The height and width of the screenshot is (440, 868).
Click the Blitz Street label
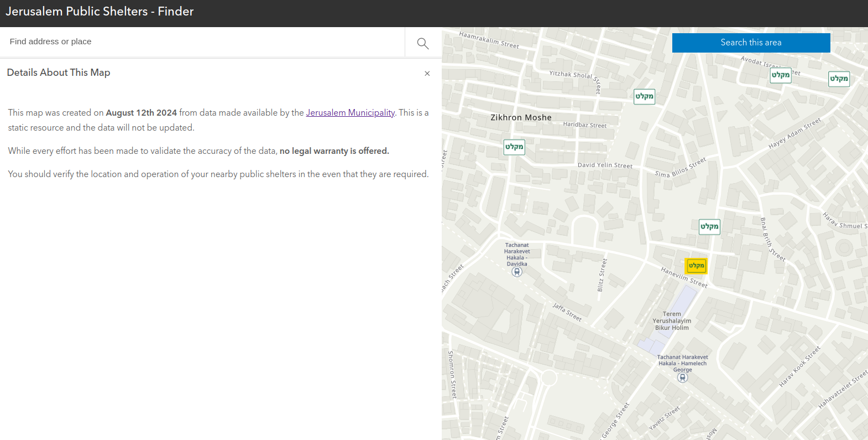pos(602,275)
